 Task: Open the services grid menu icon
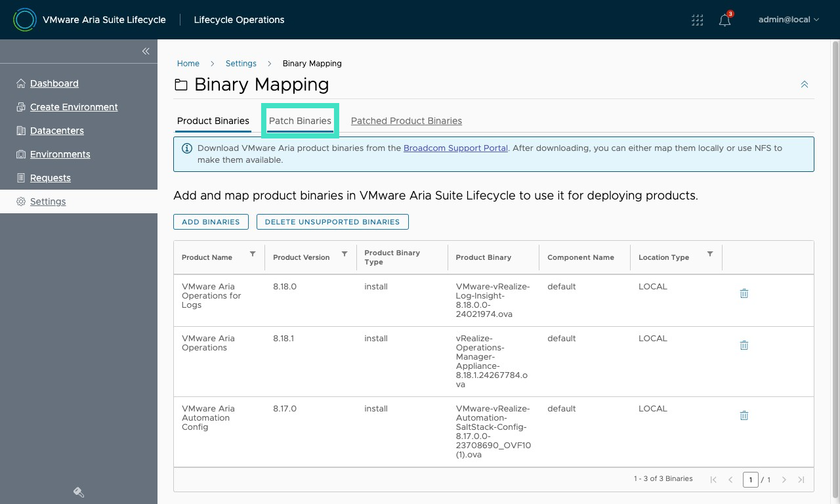point(698,20)
